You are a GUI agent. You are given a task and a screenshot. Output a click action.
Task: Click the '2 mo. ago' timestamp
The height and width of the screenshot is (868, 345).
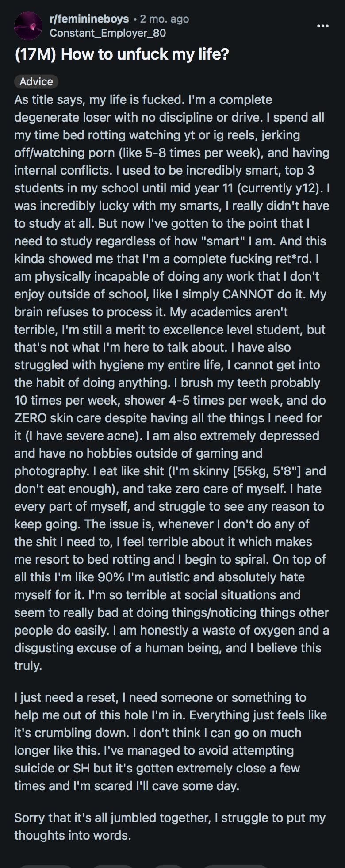coord(164,19)
